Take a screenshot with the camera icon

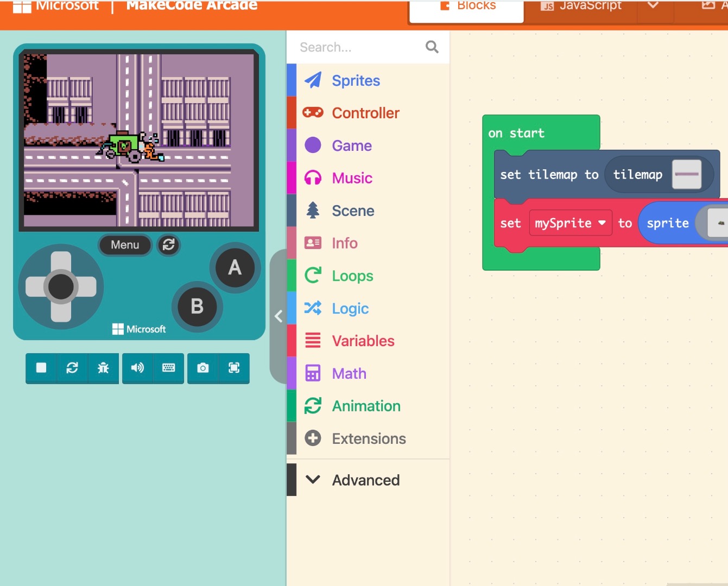[x=202, y=368]
